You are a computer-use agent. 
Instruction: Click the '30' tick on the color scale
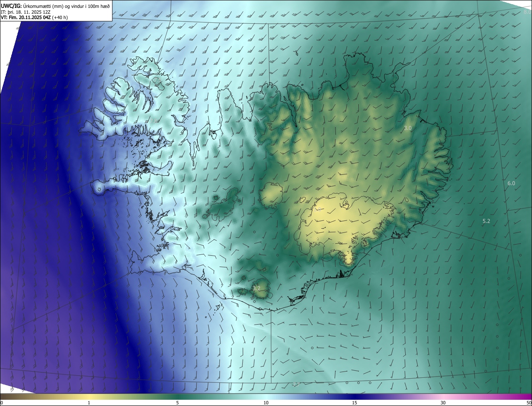click(x=443, y=403)
